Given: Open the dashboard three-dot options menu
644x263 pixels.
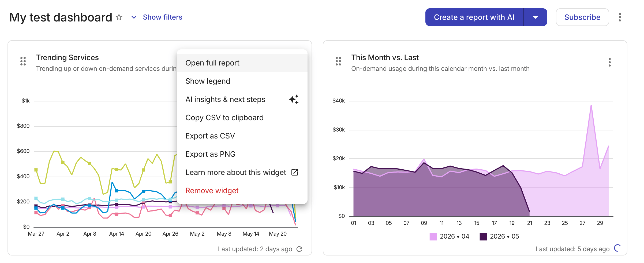Looking at the screenshot, I should (620, 17).
